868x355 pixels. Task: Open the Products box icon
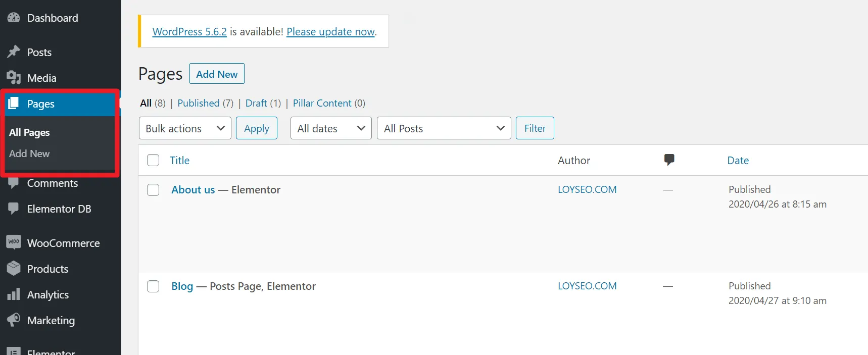(14, 268)
